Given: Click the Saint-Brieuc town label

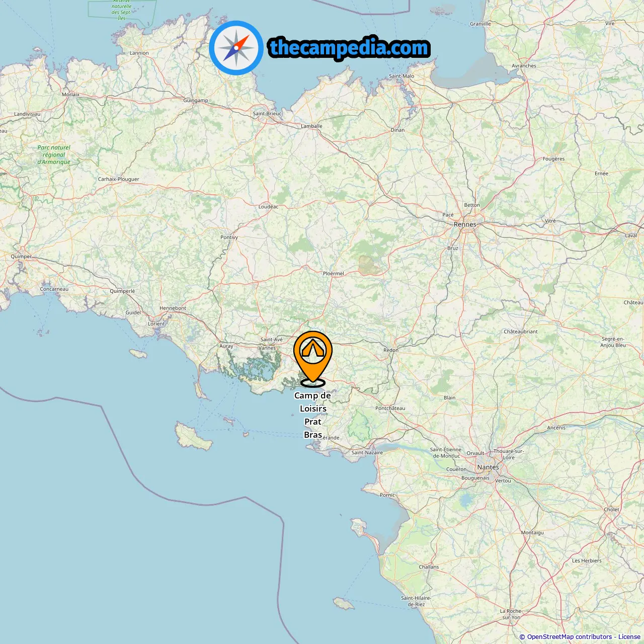Looking at the screenshot, I should tap(267, 114).
